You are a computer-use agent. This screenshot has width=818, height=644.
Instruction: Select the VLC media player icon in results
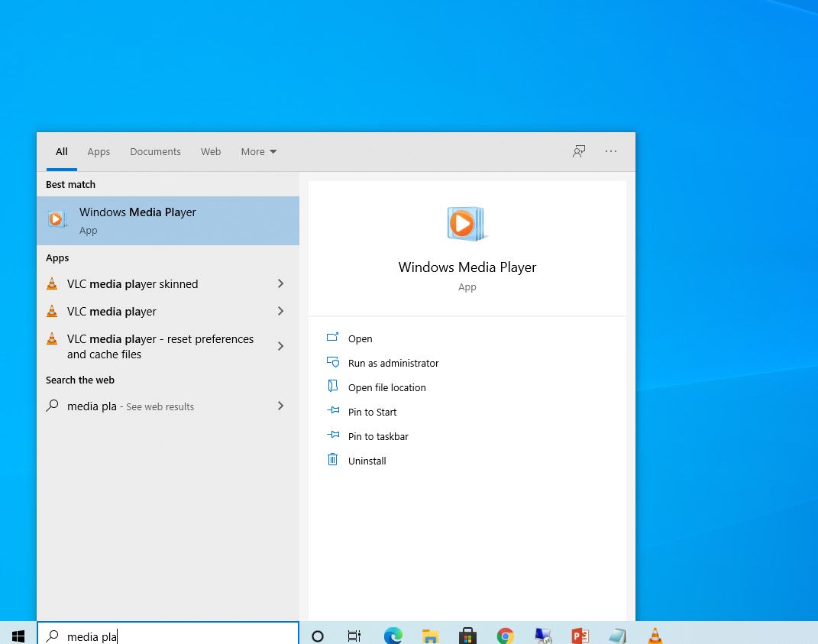[51, 311]
